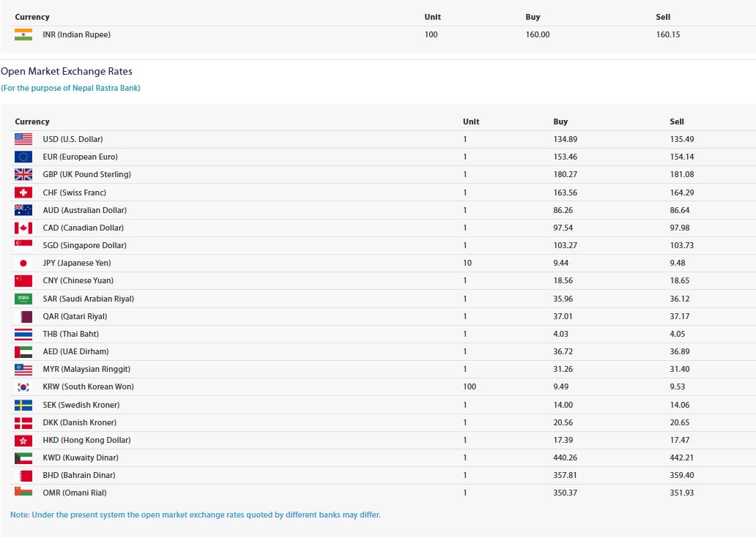Image resolution: width=756 pixels, height=538 pixels.
Task: Click EUR buy rate 153.46
Action: [x=565, y=157]
